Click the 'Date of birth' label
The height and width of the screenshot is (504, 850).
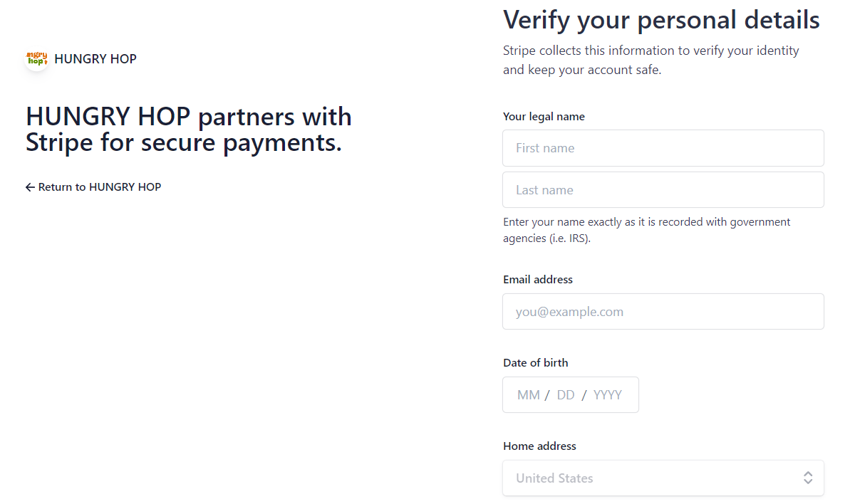coord(536,363)
